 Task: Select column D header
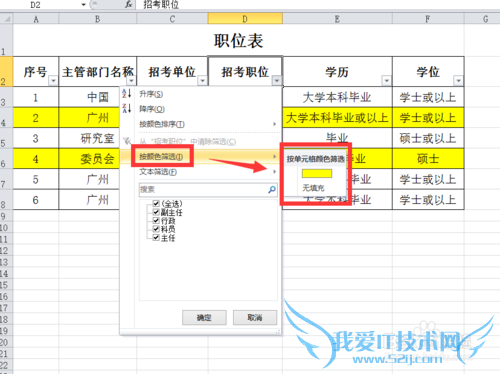tap(245, 19)
